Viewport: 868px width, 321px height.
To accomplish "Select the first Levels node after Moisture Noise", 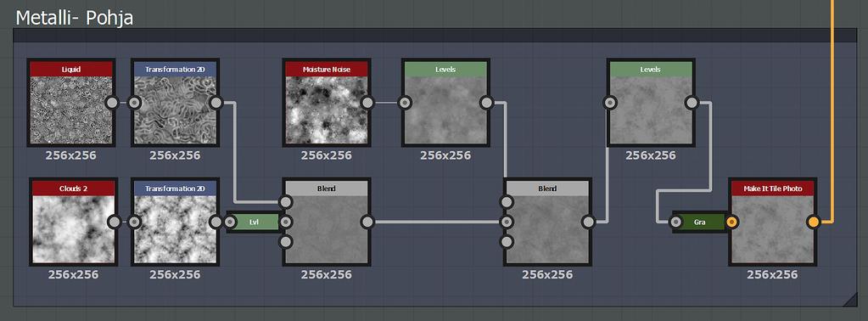I will point(445,103).
